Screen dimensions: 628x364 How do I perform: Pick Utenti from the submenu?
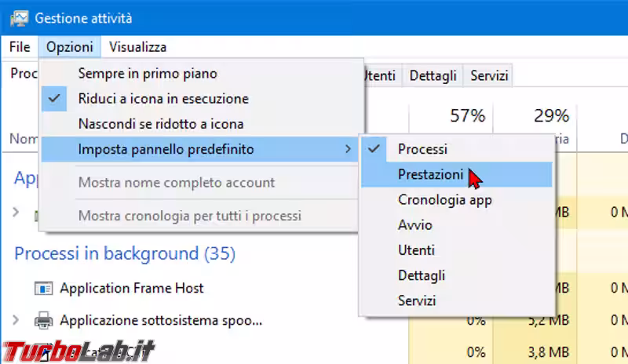pyautogui.click(x=416, y=250)
